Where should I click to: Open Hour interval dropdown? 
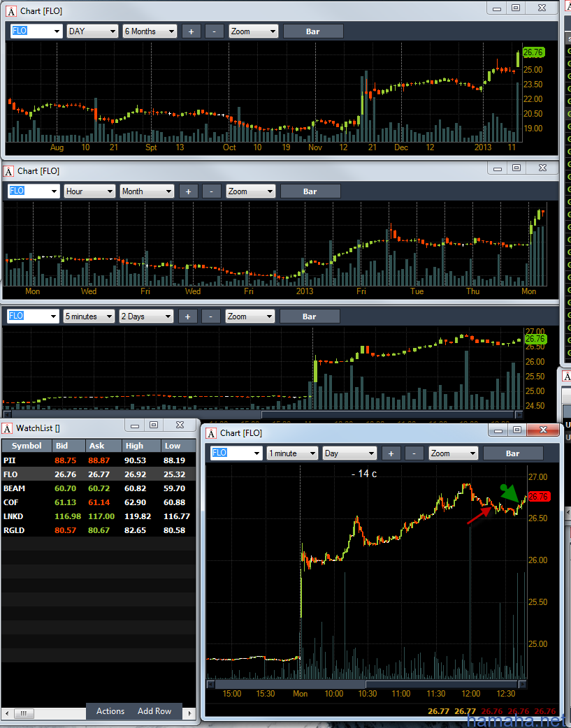(89, 191)
